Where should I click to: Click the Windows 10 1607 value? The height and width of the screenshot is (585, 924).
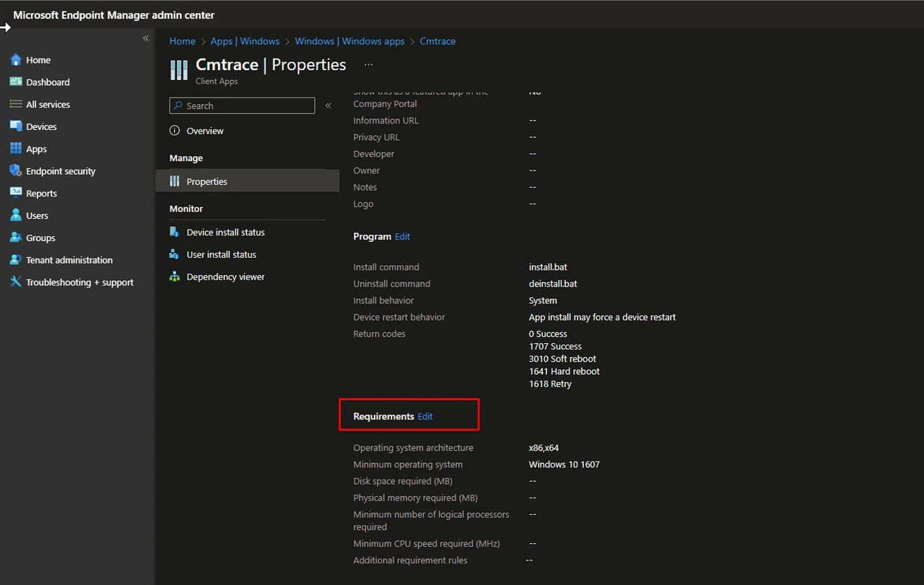pyautogui.click(x=565, y=464)
